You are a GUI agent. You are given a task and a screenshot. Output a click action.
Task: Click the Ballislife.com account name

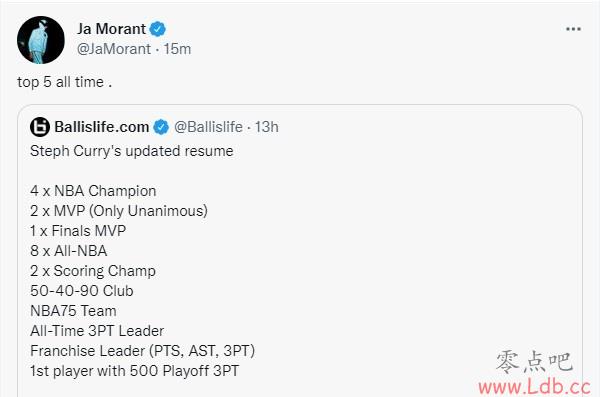(x=102, y=127)
